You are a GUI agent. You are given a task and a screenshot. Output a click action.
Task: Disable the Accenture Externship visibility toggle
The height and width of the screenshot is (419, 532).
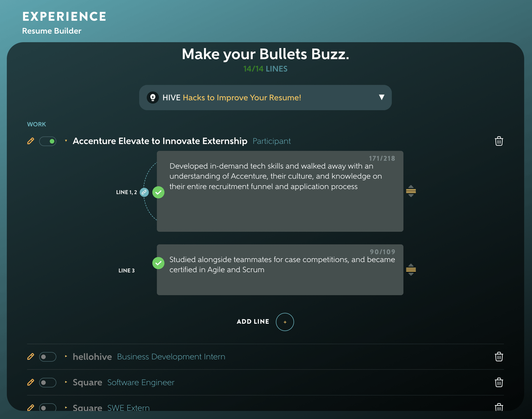point(48,141)
